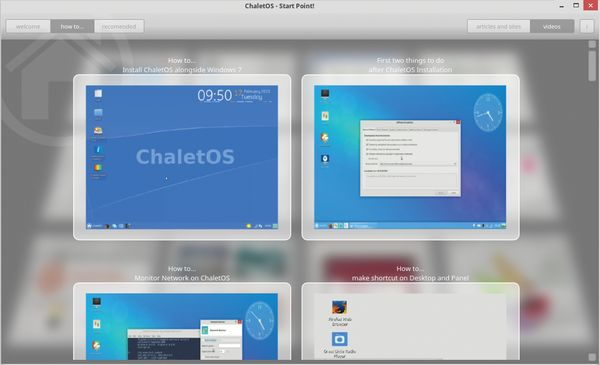Select the videos tab

[x=552, y=26]
